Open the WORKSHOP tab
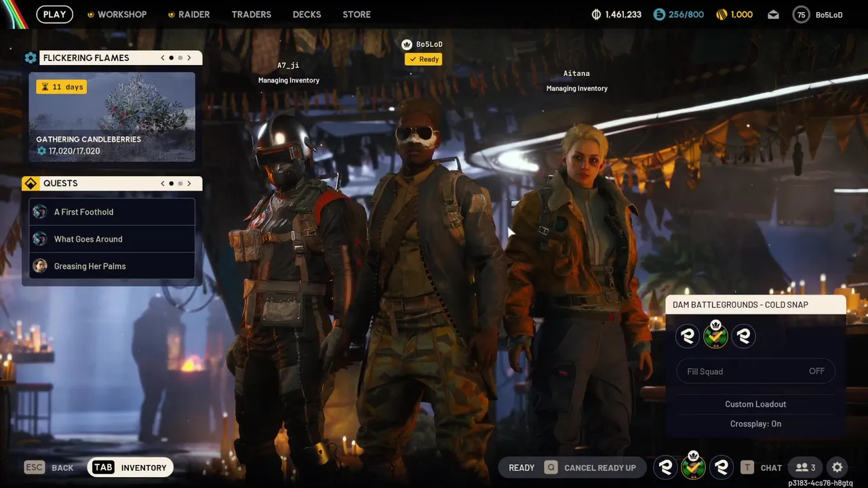The width and height of the screenshot is (868, 488). pos(117,14)
